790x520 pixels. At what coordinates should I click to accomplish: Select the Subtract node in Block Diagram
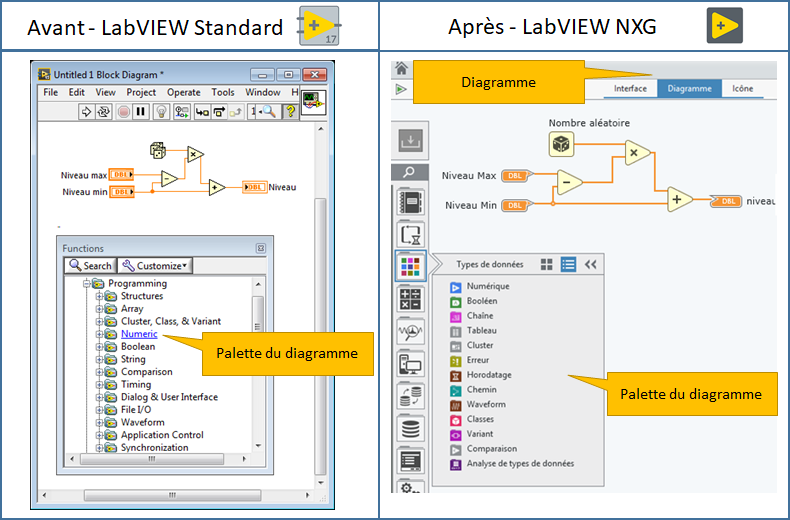coord(169,179)
